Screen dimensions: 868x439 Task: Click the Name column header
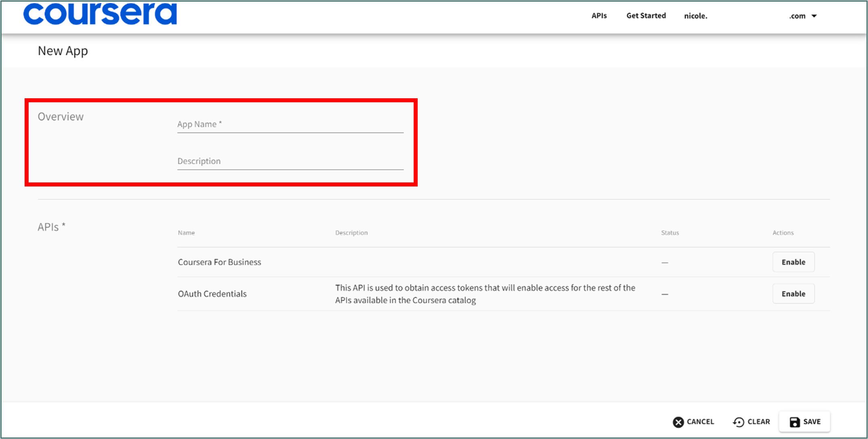click(x=186, y=233)
